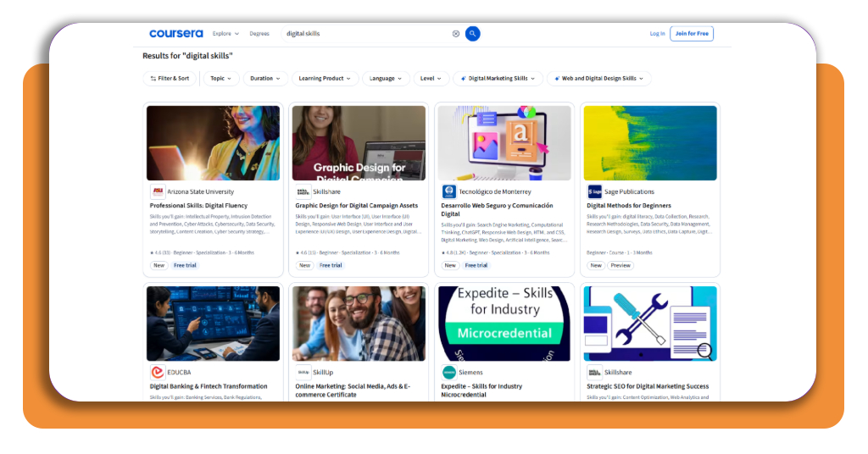
Task: Click the Preview tag on Digital Methods card
Action: [620, 265]
